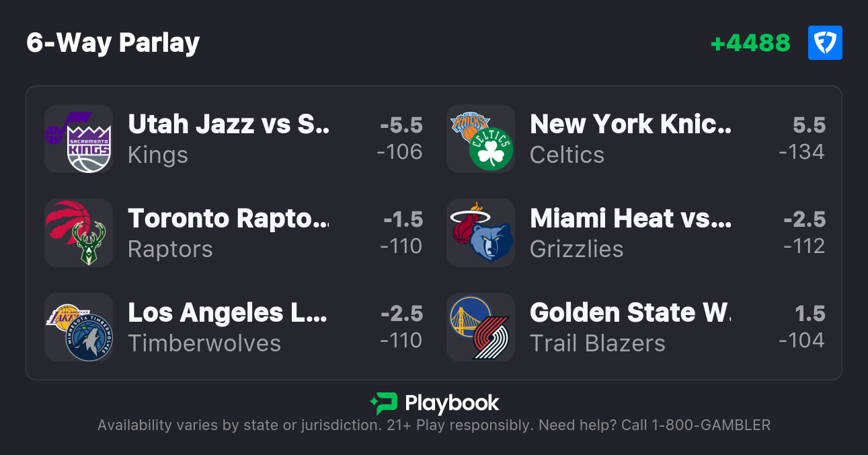Click the Heat vs Grizzlies team logos
This screenshot has height=455, width=868.
tap(481, 233)
